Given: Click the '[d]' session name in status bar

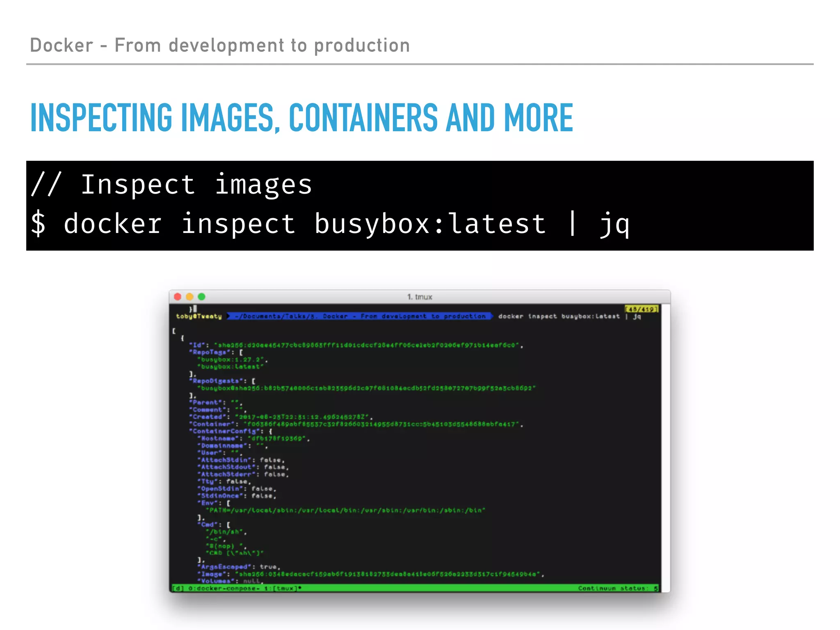Looking at the screenshot, I should (x=178, y=588).
